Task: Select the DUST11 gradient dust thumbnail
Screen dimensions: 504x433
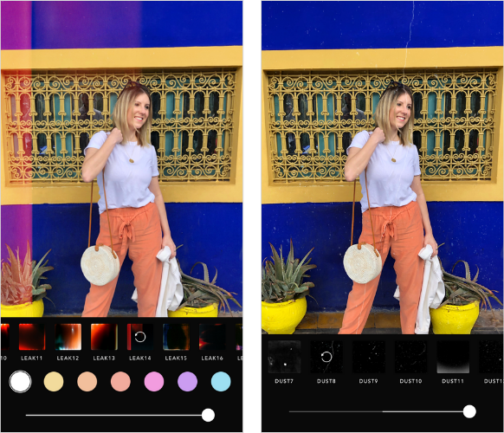Action: [x=453, y=357]
